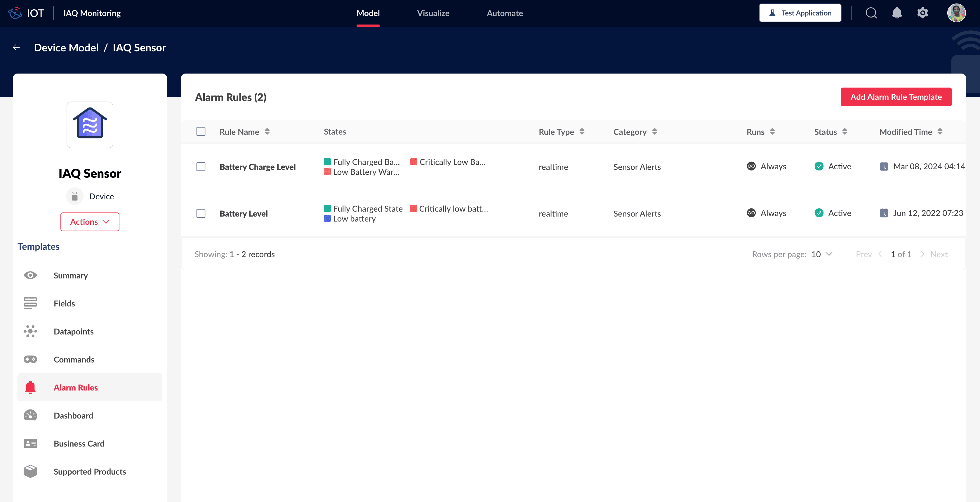
Task: Click the IAQ Sensor house thumbnail
Action: (90, 125)
